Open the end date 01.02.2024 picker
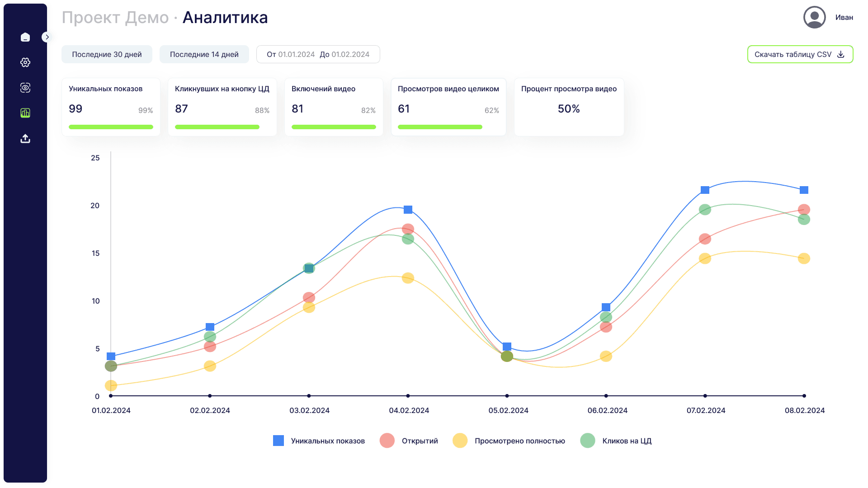Image resolution: width=868 pixels, height=488 pixels. tap(350, 54)
